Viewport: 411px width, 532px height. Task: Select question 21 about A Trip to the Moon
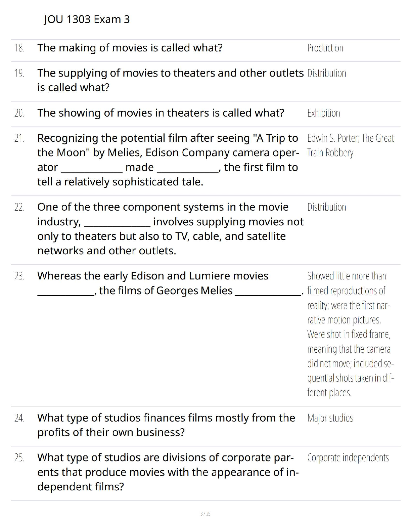(168, 160)
